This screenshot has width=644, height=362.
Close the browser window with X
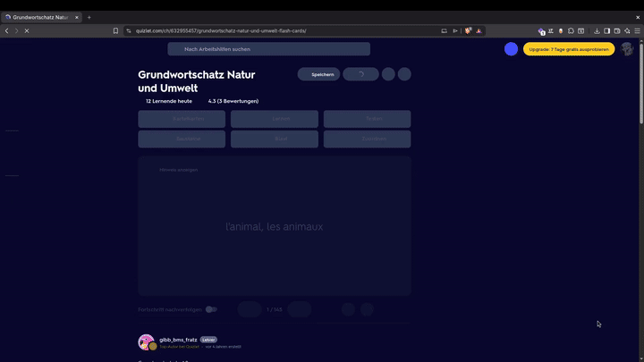(x=638, y=17)
